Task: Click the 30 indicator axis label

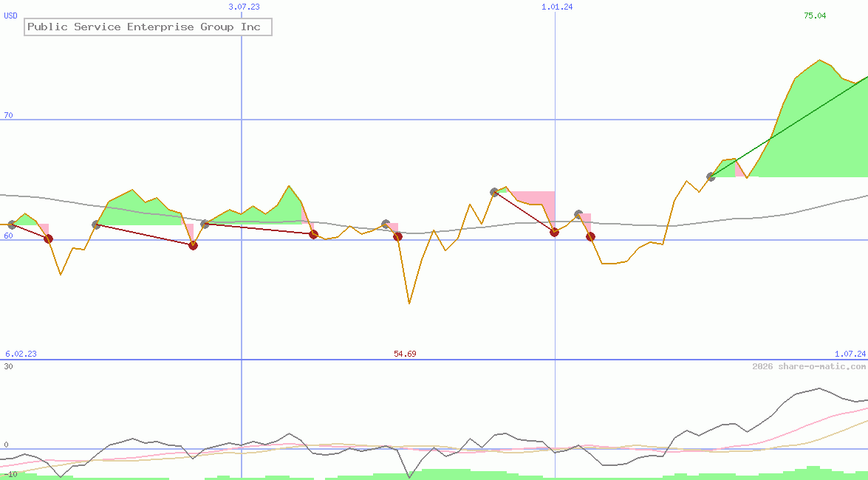Action: (x=8, y=366)
